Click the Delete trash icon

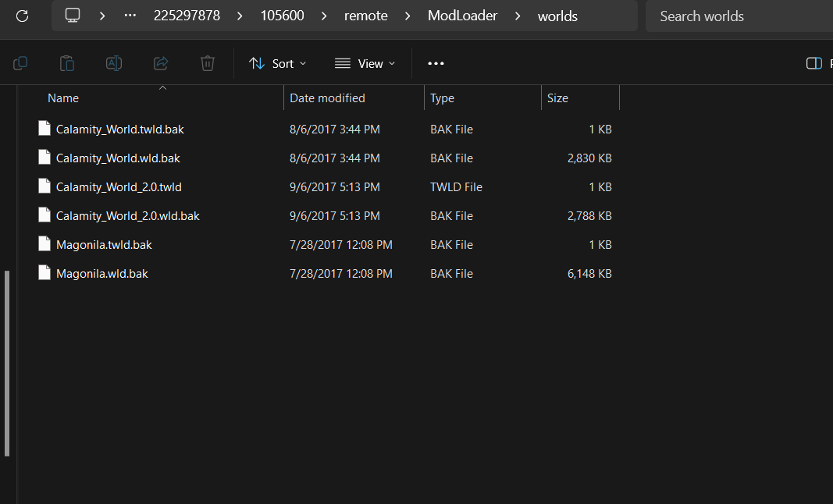(208, 63)
